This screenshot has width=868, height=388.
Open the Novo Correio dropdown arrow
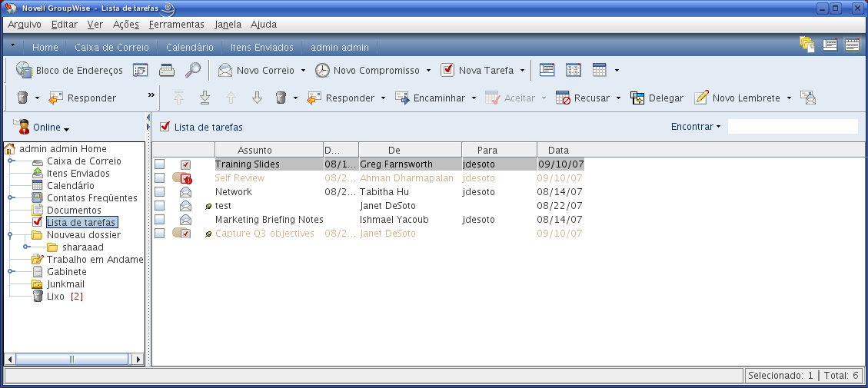point(304,71)
